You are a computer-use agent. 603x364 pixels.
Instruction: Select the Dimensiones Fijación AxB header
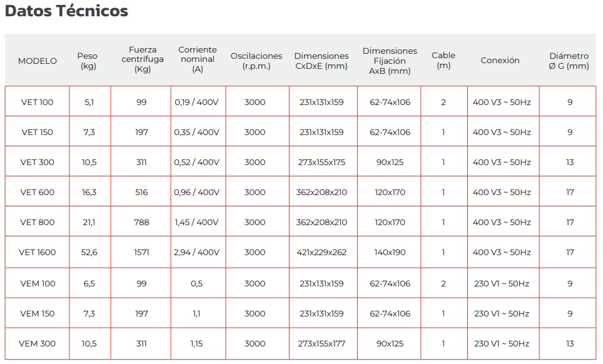pos(390,61)
